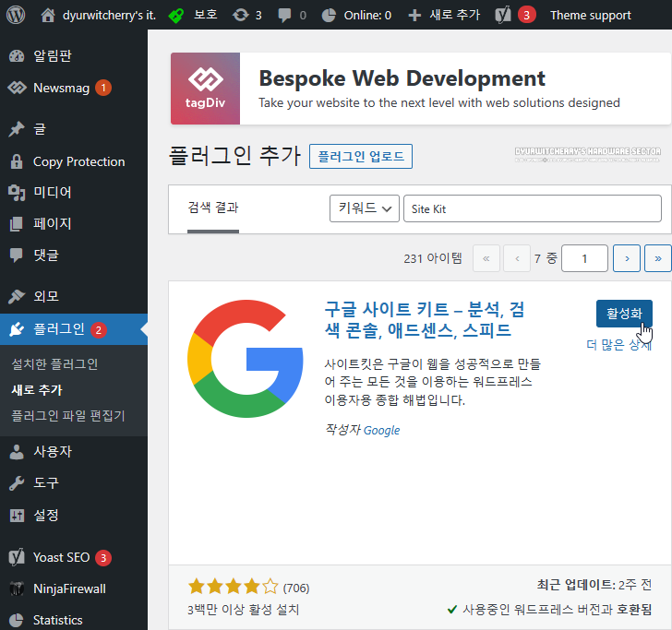Click the Google G plugin logo

point(246,359)
